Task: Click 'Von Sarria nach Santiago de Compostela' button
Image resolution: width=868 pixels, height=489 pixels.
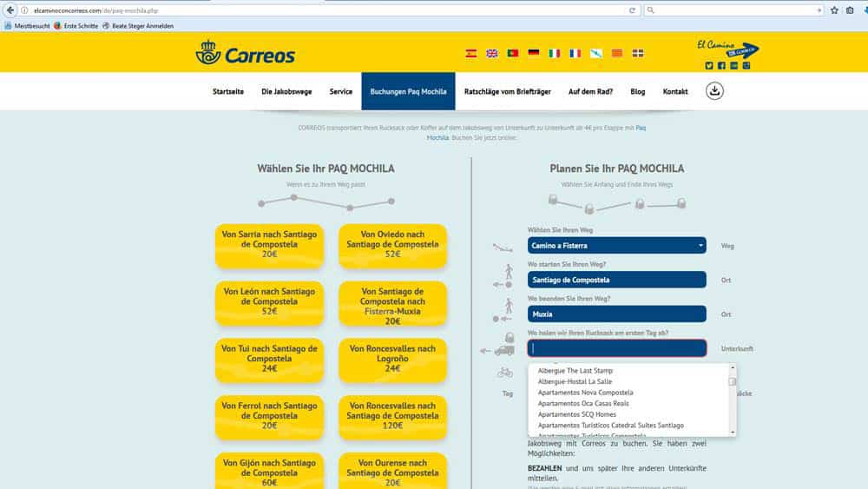Action: 269,245
